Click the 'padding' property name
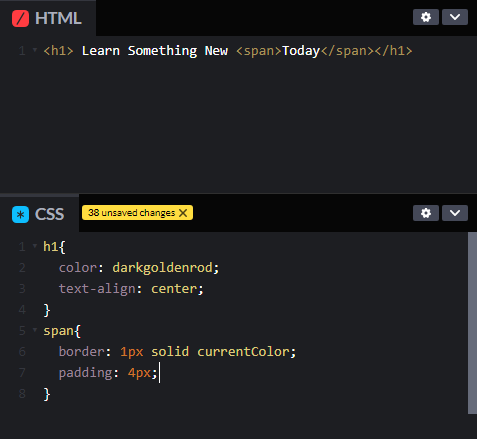Viewport: 477px width, 439px height. 86,373
